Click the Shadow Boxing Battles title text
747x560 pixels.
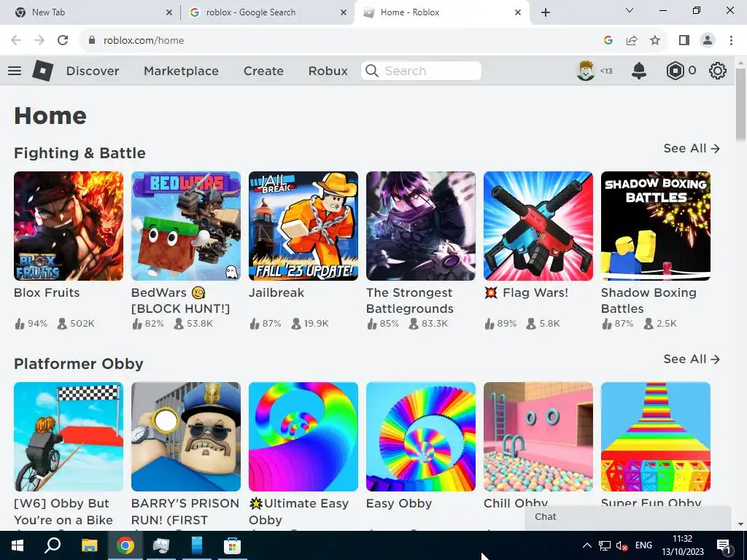click(649, 300)
